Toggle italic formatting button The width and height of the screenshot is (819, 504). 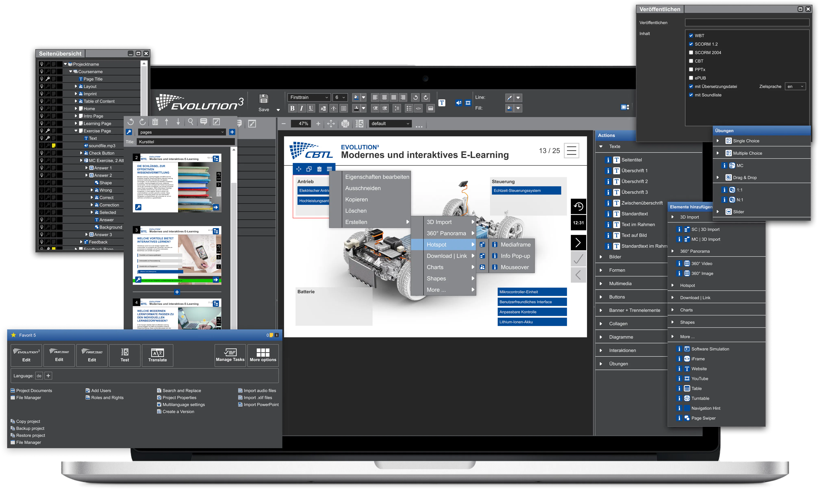[x=301, y=108]
